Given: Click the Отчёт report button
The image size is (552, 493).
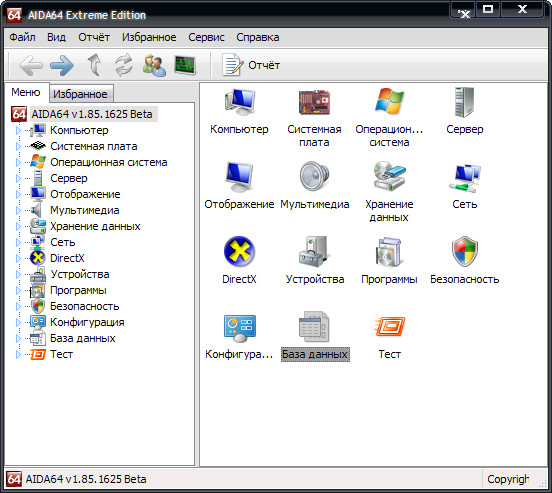Looking at the screenshot, I should [x=251, y=65].
